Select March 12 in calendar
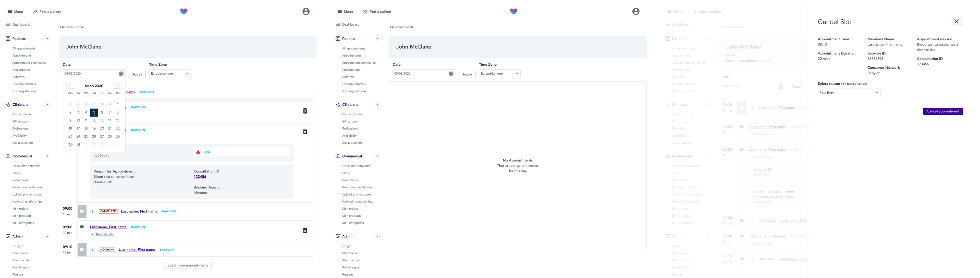Screen dimensions: 980x278 click(x=94, y=120)
